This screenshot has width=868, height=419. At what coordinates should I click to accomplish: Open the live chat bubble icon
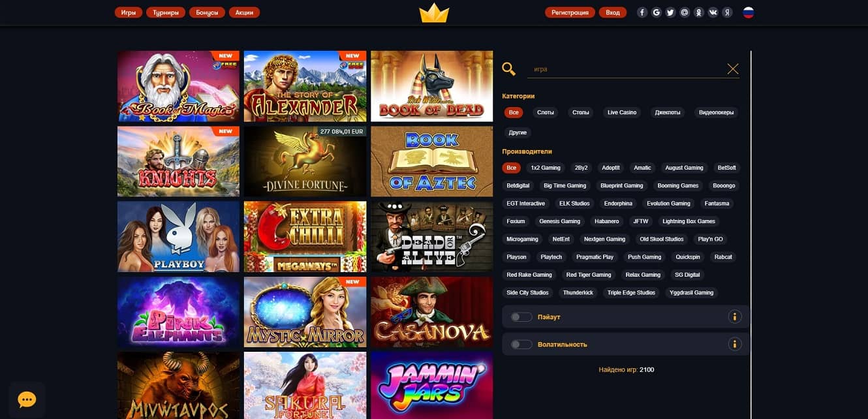27,399
